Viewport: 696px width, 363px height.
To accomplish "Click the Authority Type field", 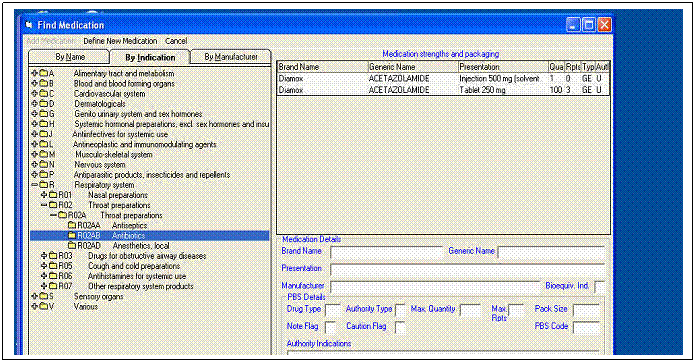I will [400, 310].
